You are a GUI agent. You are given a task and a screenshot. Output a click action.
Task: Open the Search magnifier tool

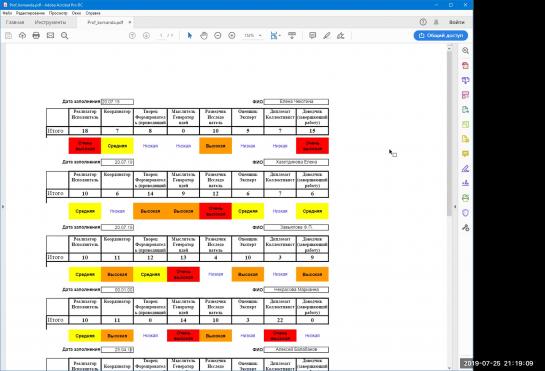point(65,35)
